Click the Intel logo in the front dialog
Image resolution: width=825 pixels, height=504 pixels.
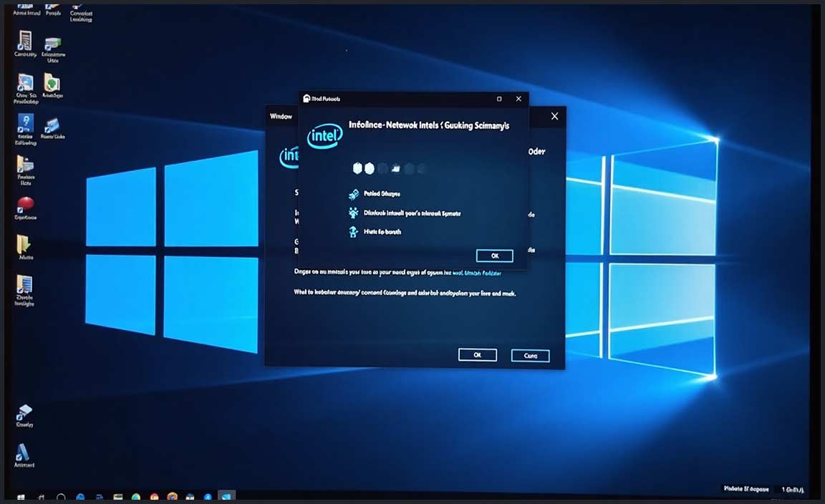point(325,136)
